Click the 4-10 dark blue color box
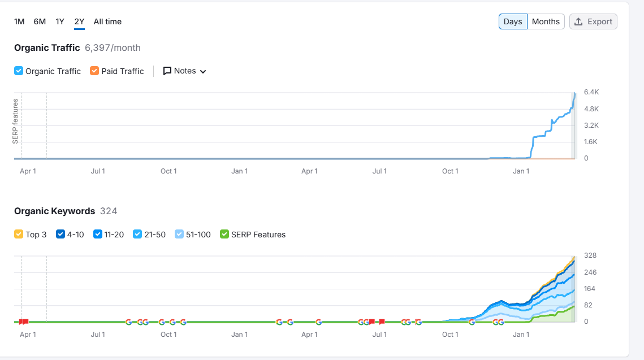This screenshot has height=360, width=644. (x=60, y=235)
